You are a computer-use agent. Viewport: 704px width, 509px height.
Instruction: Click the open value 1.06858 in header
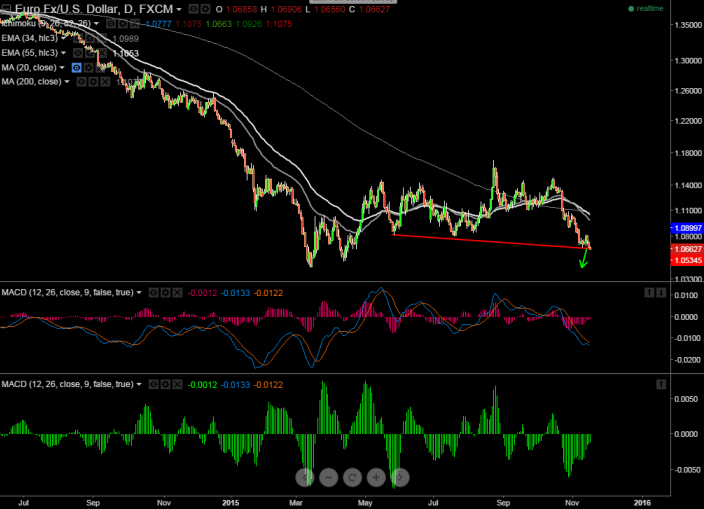tap(242, 9)
